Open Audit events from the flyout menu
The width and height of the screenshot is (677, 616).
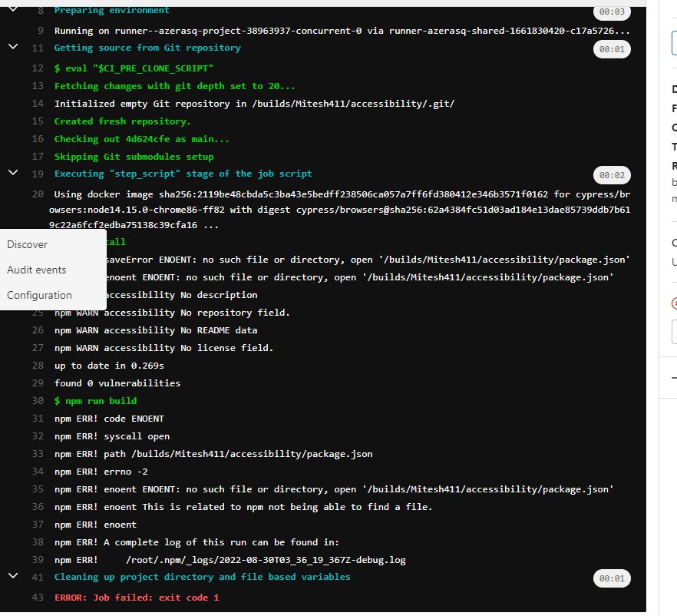(37, 270)
